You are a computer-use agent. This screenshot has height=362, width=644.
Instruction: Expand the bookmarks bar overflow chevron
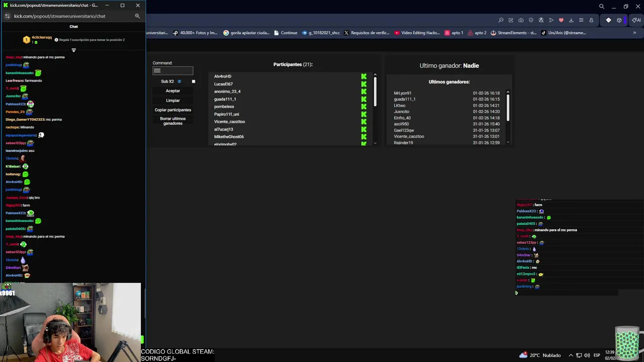point(634,33)
